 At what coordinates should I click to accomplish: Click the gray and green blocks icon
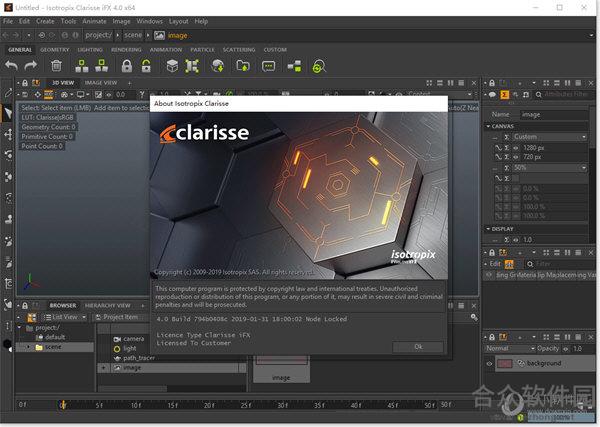[294, 66]
